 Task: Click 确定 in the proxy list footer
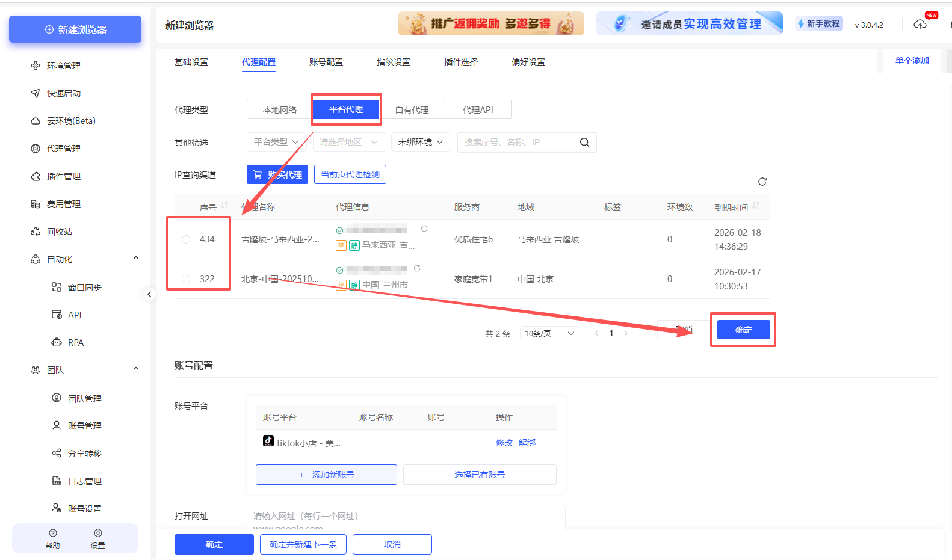[744, 330]
